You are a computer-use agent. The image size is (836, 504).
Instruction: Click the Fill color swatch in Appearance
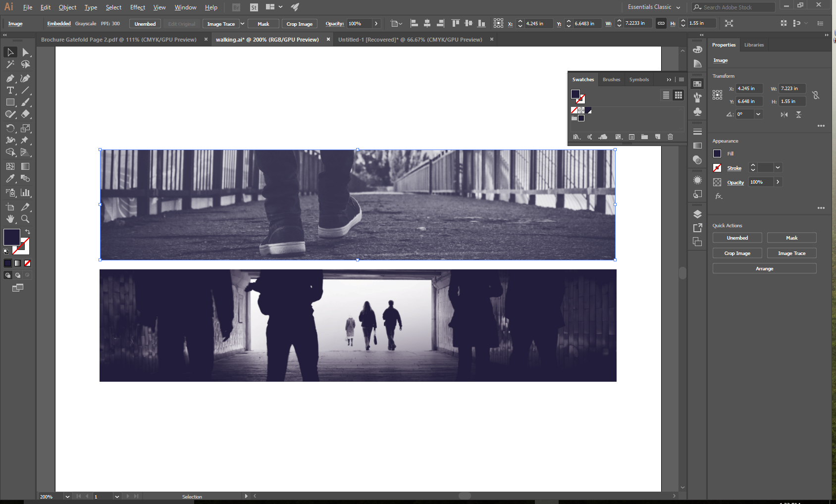pyautogui.click(x=717, y=154)
